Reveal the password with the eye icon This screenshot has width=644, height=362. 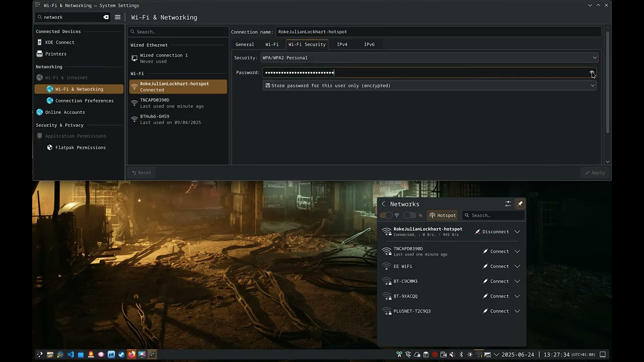[592, 72]
